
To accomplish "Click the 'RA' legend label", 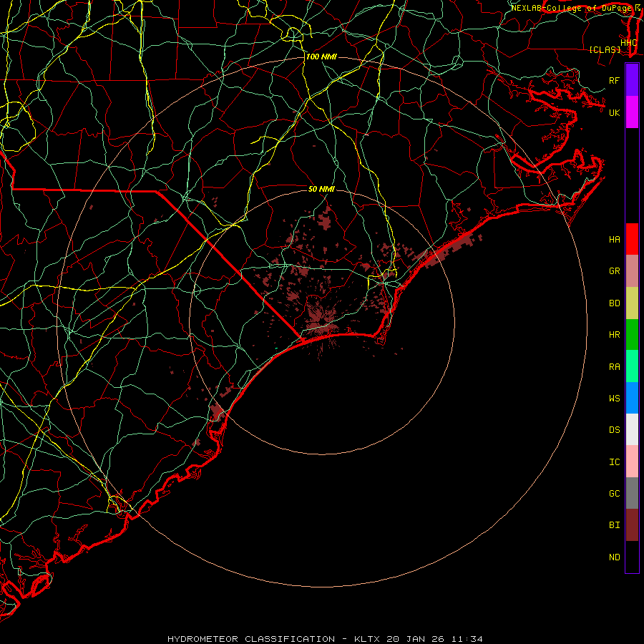I will click(x=614, y=367).
